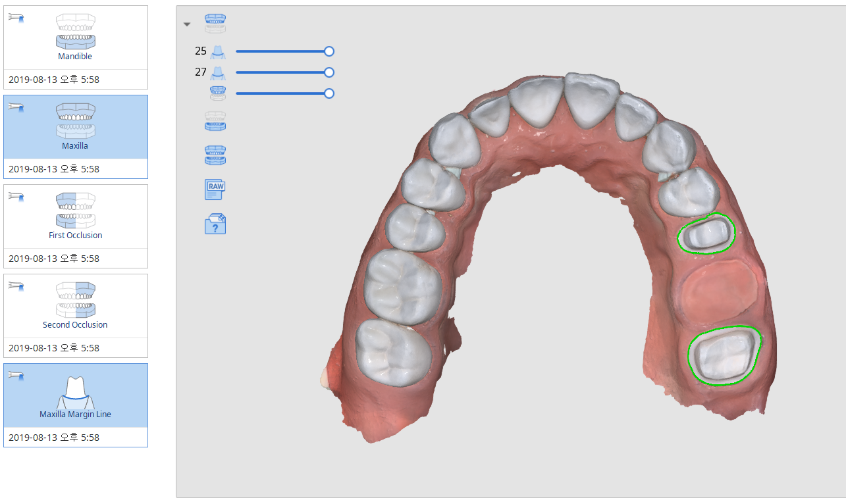The width and height of the screenshot is (846, 504).
Task: Click the number 27 tooth label
Action: [201, 72]
